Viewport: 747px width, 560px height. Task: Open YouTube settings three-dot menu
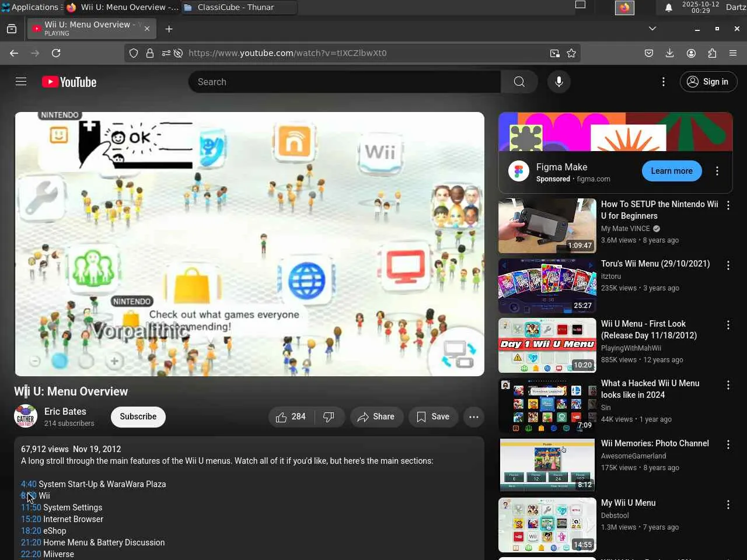click(663, 82)
